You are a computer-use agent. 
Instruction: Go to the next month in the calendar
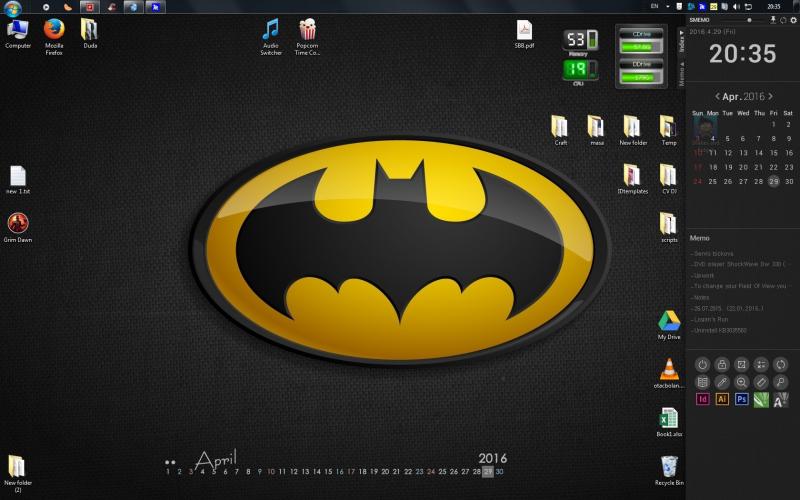pos(770,96)
